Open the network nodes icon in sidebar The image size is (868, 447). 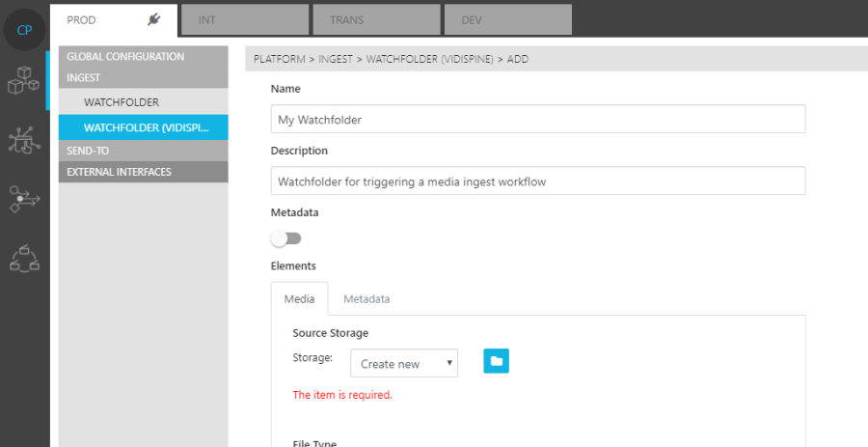[x=23, y=140]
